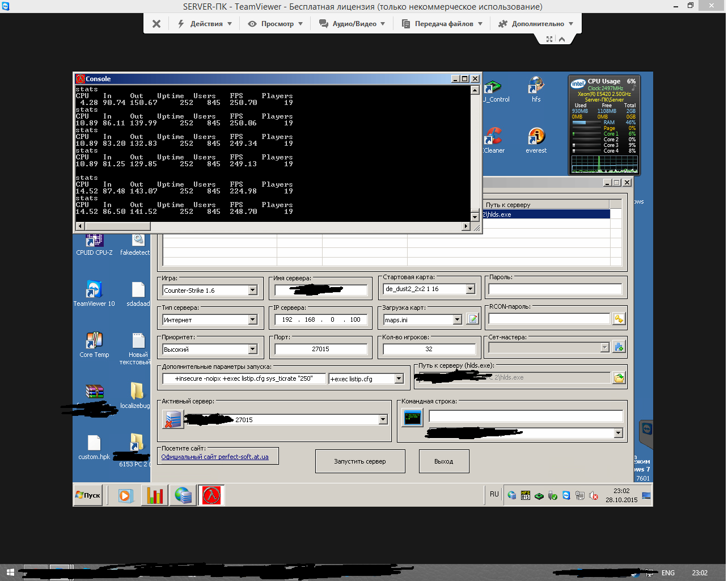Click the Half-Life lambda taskbar button
Screen dimensions: 728x581
(x=211, y=495)
